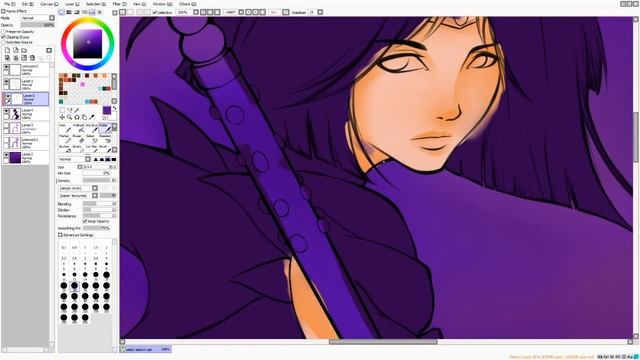Screen dimensions: 640x360
Task: Click the purple foreground color swatch
Action: 107,111
